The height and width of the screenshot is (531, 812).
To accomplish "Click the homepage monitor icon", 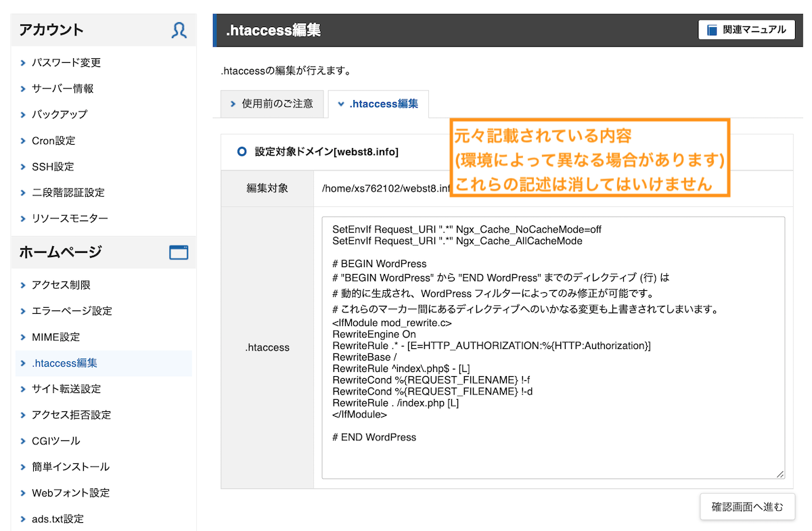I will (x=179, y=252).
